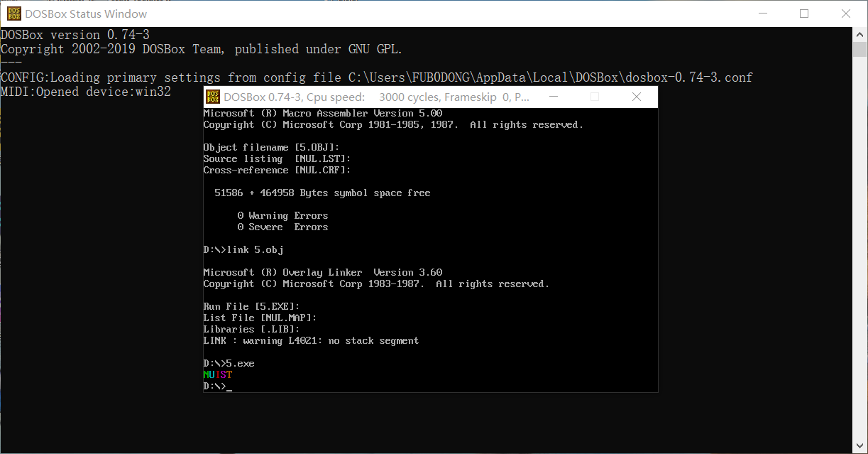Click the colored 'NUIST' output text
The width and height of the screenshot is (868, 454).
pyautogui.click(x=218, y=375)
